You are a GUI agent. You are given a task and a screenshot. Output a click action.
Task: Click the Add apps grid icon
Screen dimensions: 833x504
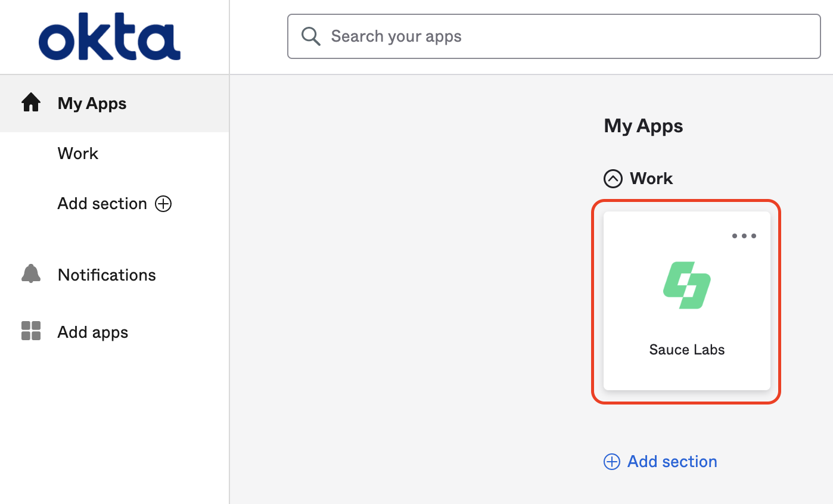(30, 331)
